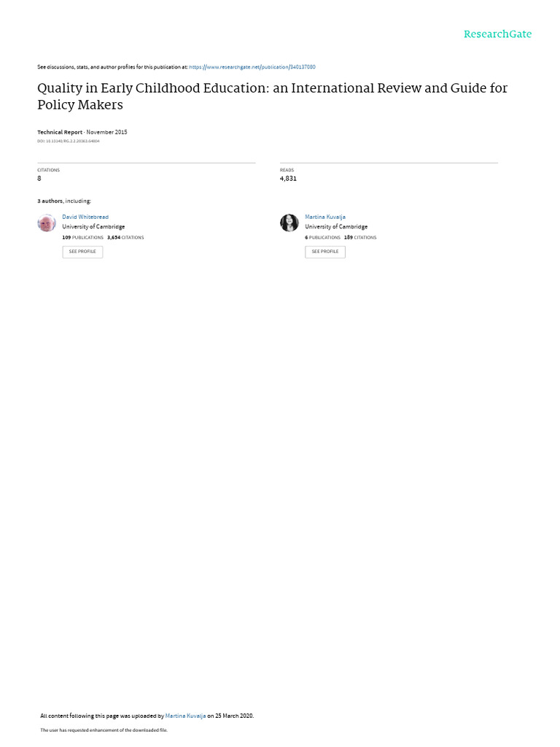
Task: Click the 189 citations stat
Action: tap(360, 237)
